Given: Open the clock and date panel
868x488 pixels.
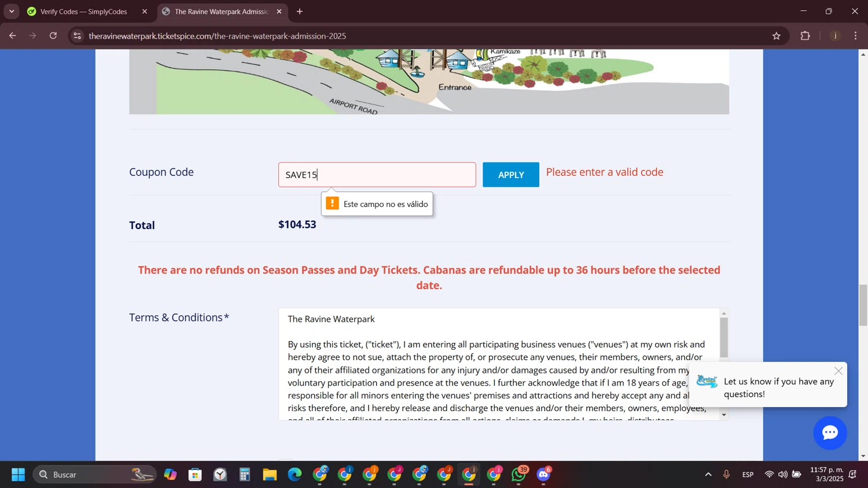Looking at the screenshot, I should click(x=827, y=475).
